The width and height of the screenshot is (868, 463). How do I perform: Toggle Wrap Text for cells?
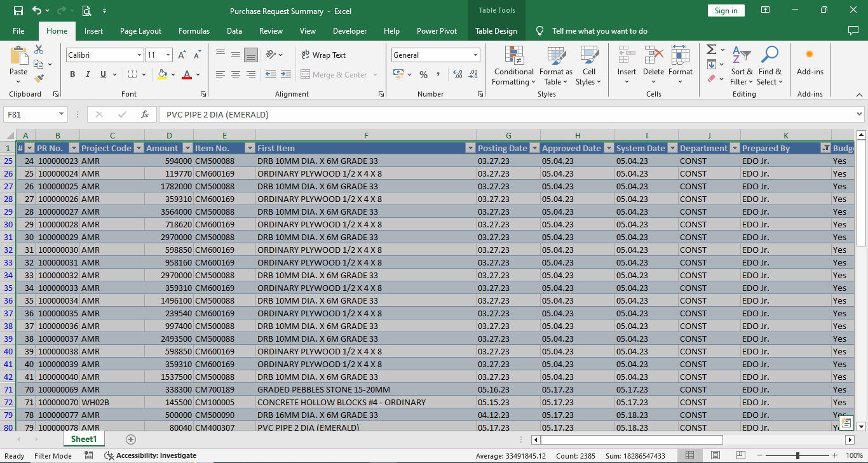323,55
